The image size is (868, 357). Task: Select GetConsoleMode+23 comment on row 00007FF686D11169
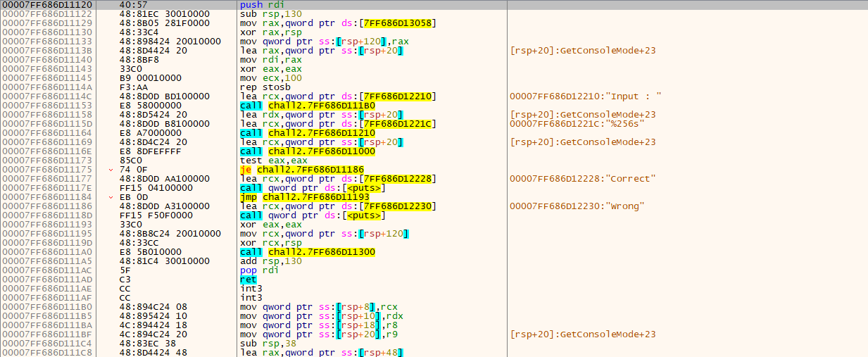pos(582,142)
